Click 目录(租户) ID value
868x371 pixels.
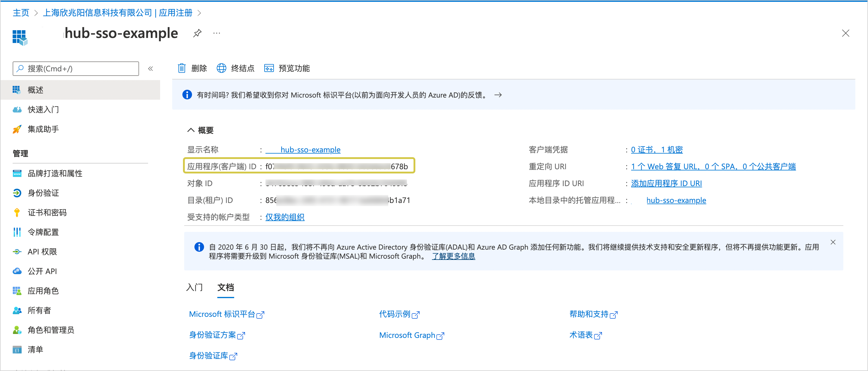click(338, 200)
